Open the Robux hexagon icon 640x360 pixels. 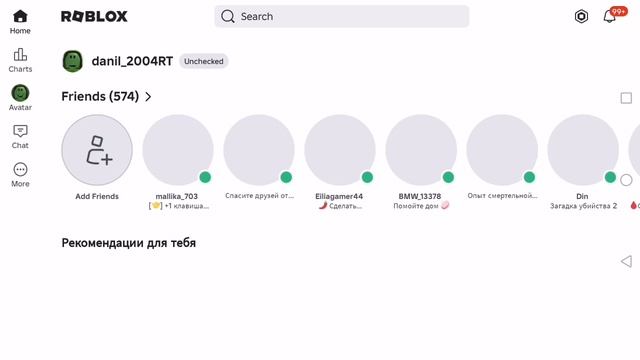tap(581, 16)
